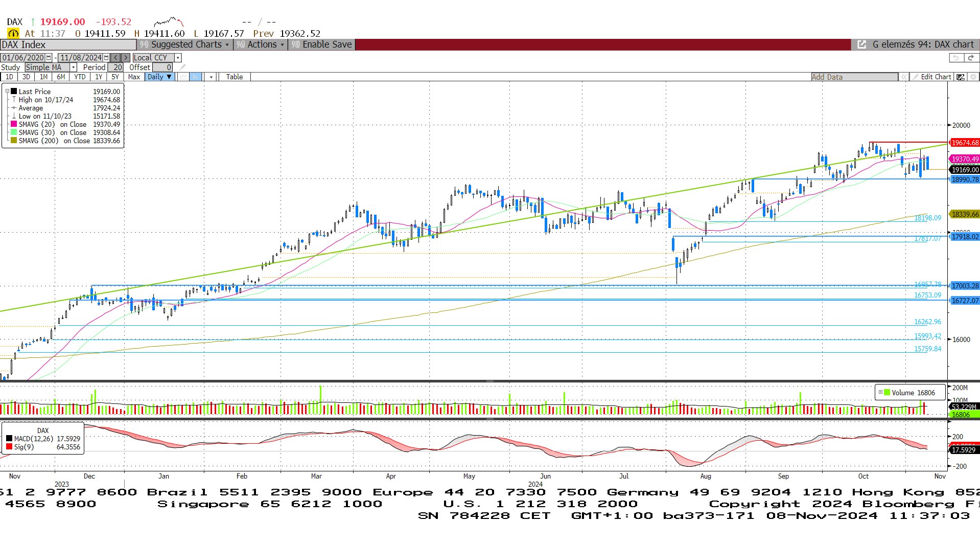Click the 17003.28 axis price label
The height and width of the screenshot is (544, 980).
965,286
